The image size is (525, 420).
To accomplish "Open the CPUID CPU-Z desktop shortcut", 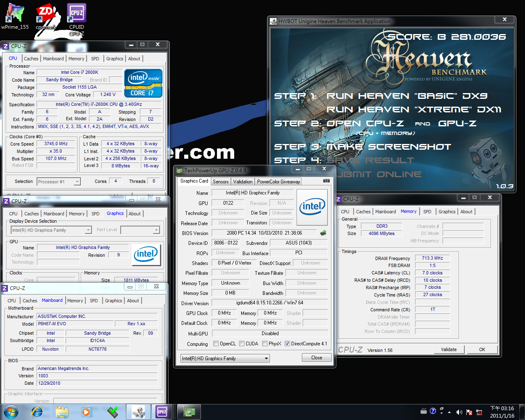I will [x=77, y=19].
